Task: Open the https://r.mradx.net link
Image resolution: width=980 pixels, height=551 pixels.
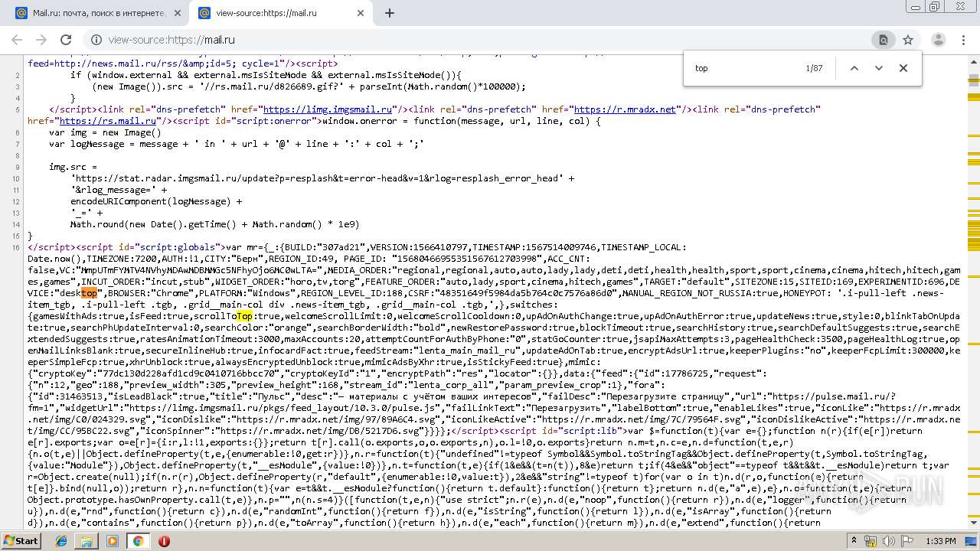Action: coord(625,109)
